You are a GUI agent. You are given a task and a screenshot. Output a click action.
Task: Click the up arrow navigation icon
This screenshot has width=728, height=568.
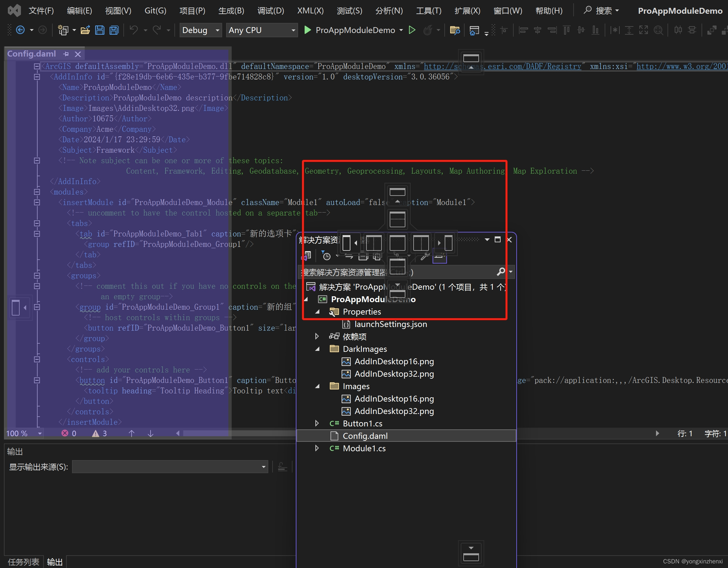pyautogui.click(x=132, y=433)
